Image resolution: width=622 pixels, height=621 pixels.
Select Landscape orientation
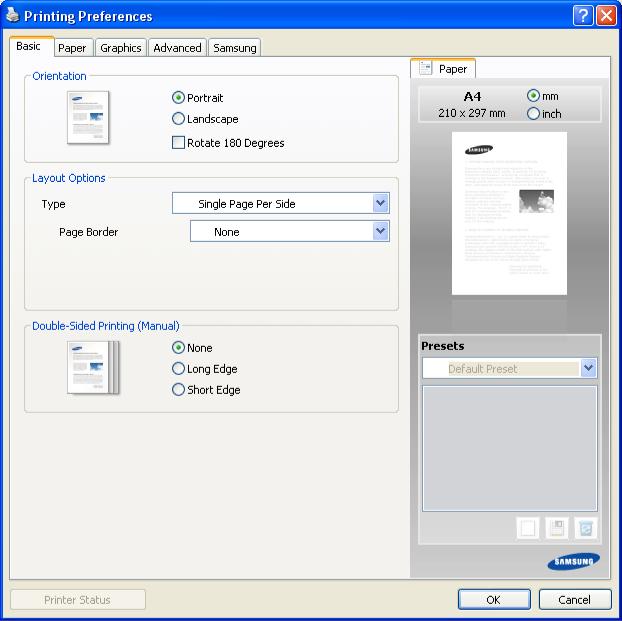pyautogui.click(x=178, y=119)
